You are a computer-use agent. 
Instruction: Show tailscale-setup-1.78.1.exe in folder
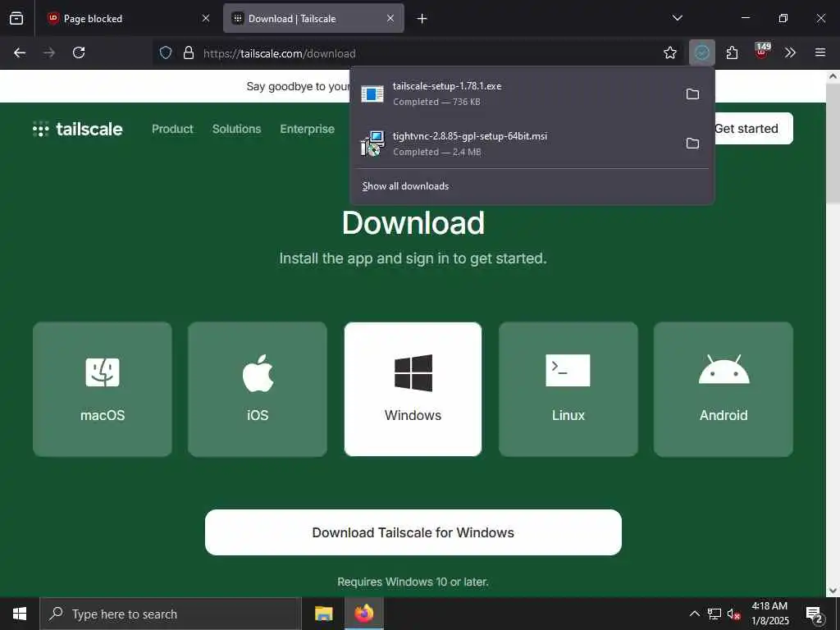[x=692, y=94]
